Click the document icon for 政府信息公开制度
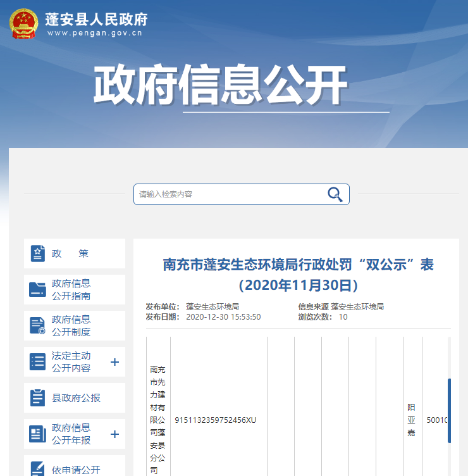This screenshot has height=476, width=468. tap(37, 326)
